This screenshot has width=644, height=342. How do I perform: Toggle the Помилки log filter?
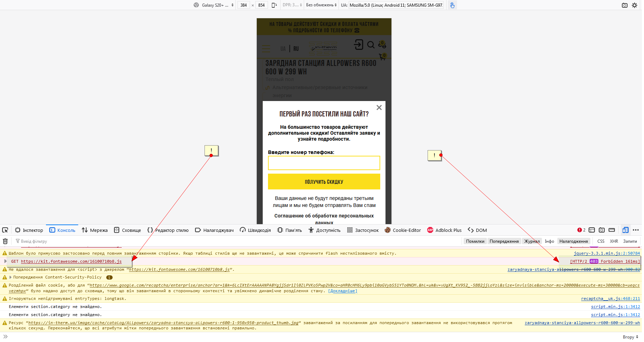point(475,241)
